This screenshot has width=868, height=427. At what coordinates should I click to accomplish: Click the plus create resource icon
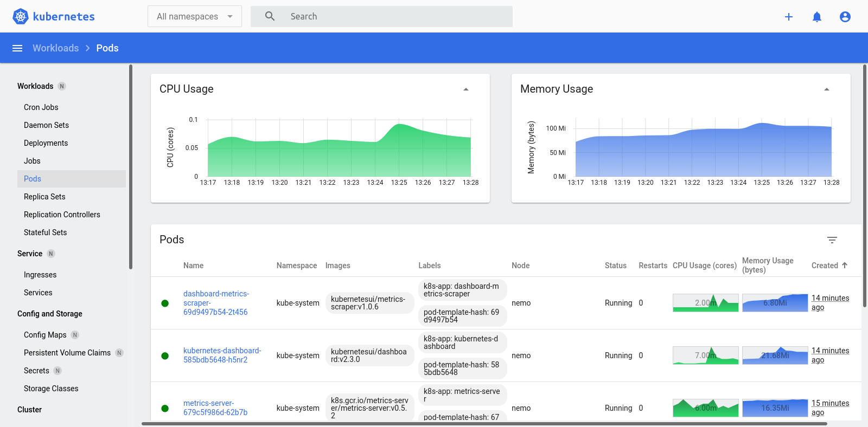click(x=789, y=17)
